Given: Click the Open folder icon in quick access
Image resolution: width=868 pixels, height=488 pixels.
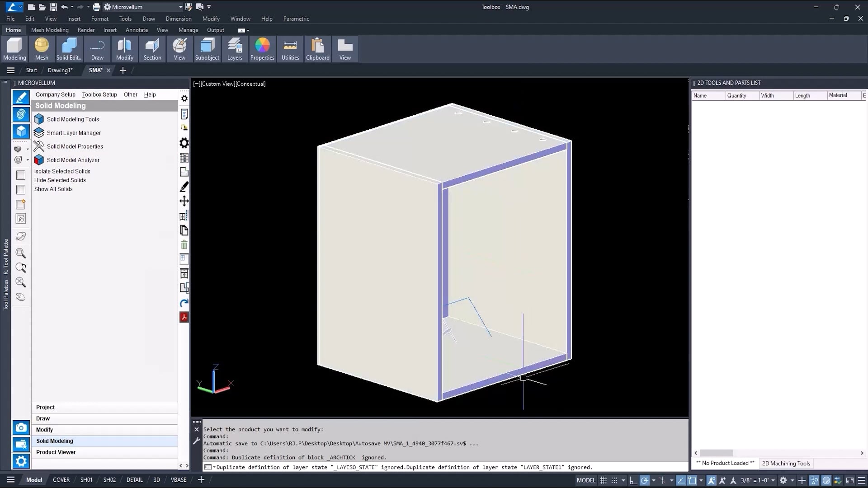Looking at the screenshot, I should pyautogui.click(x=42, y=7).
